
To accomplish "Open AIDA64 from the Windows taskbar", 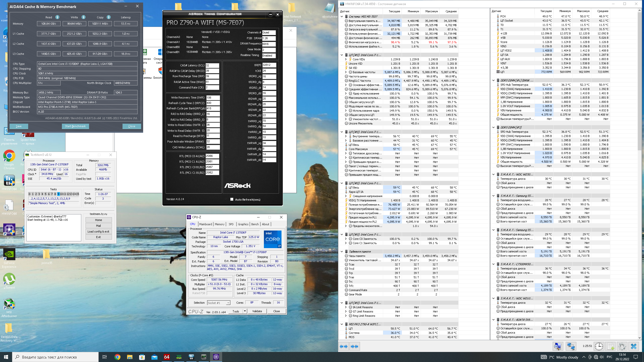I will coord(167,357).
